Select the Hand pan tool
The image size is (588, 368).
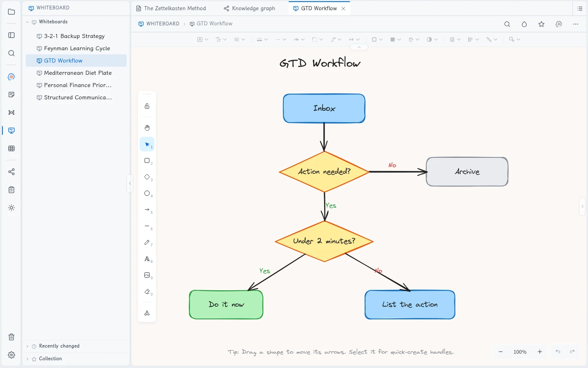[147, 128]
